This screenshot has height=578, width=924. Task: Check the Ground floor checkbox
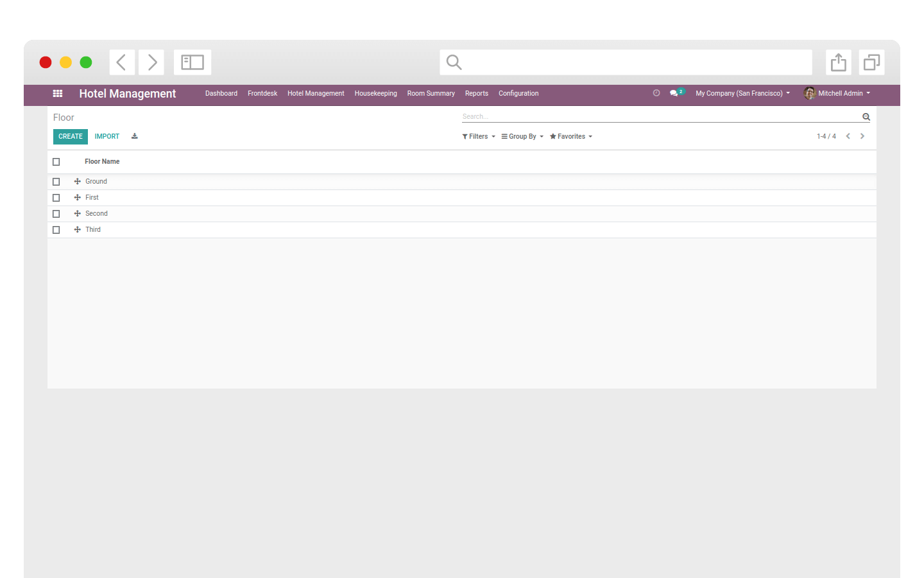56,182
